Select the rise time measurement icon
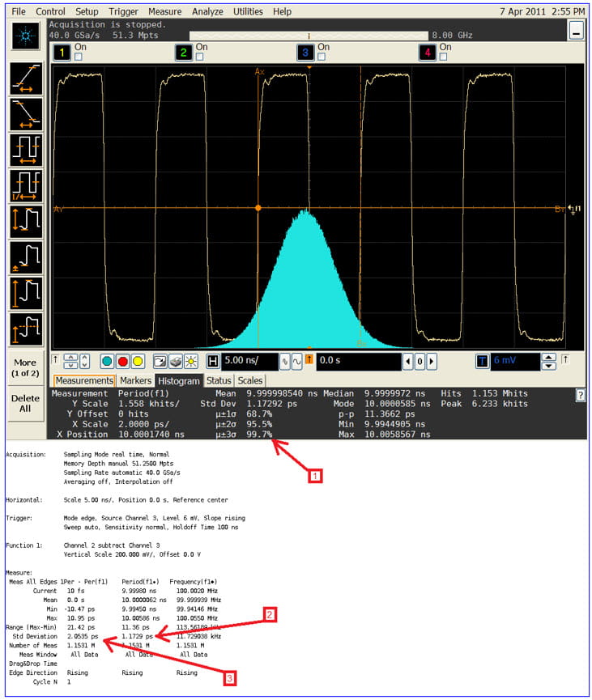Image resolution: width=592 pixels, height=700 pixels. point(26,78)
